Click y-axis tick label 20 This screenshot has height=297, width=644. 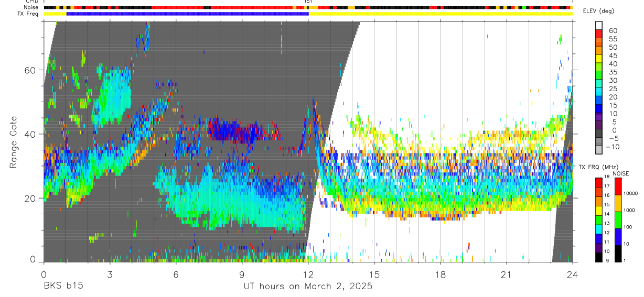click(x=30, y=198)
